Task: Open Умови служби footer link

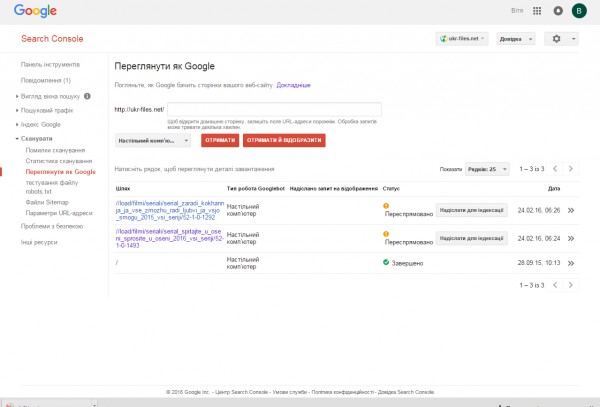Action: point(291,392)
